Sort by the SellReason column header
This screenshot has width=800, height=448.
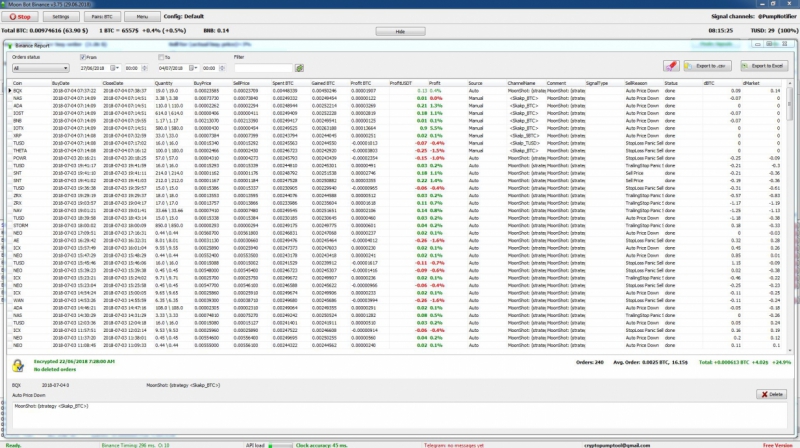click(x=636, y=83)
